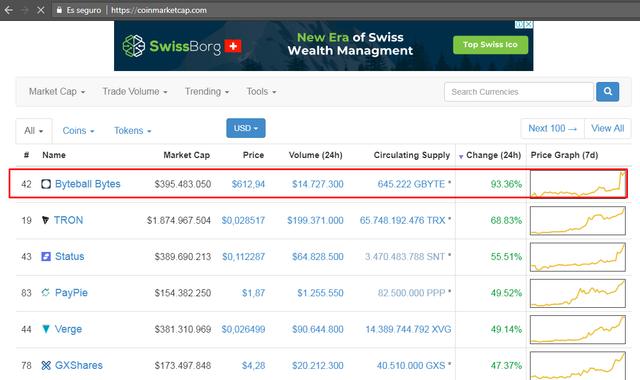
Task: Open the Market Cap menu
Action: click(x=57, y=91)
